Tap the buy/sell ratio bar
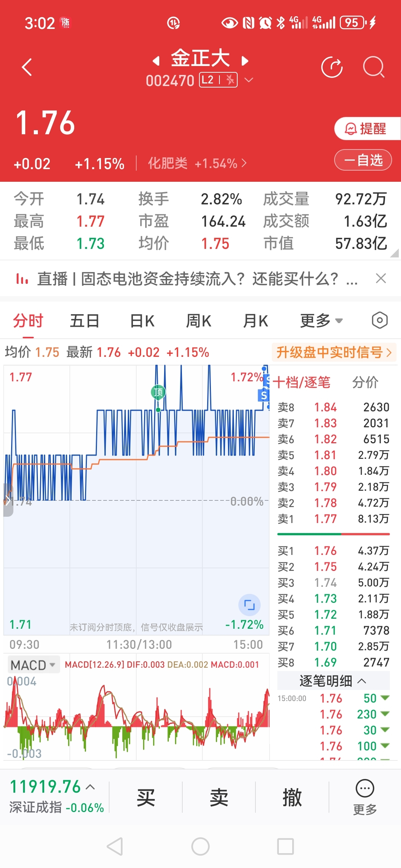 [333, 534]
